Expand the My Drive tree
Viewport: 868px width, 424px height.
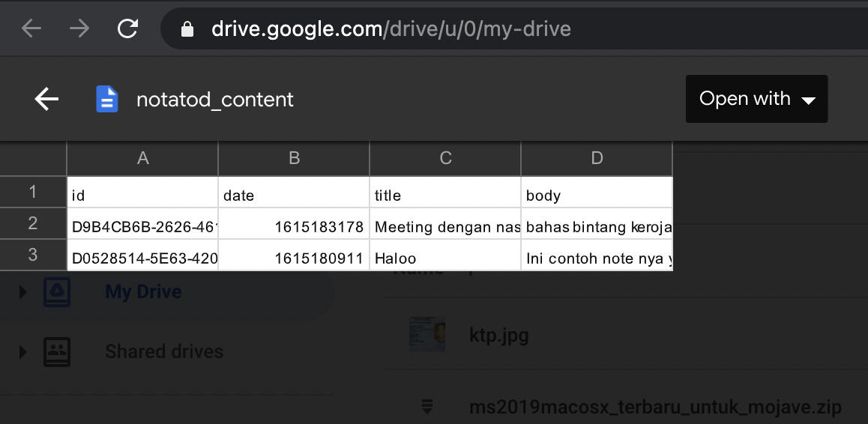pyautogui.click(x=22, y=291)
